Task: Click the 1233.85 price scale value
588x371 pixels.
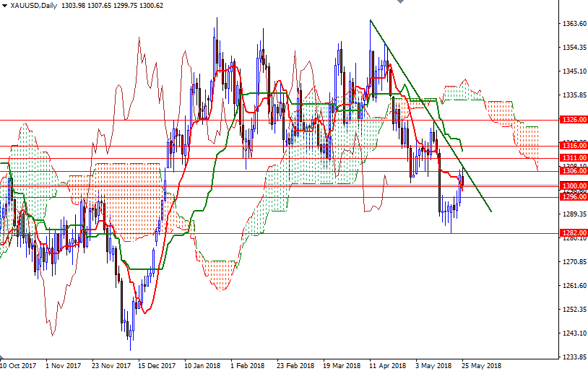Action: (x=574, y=357)
